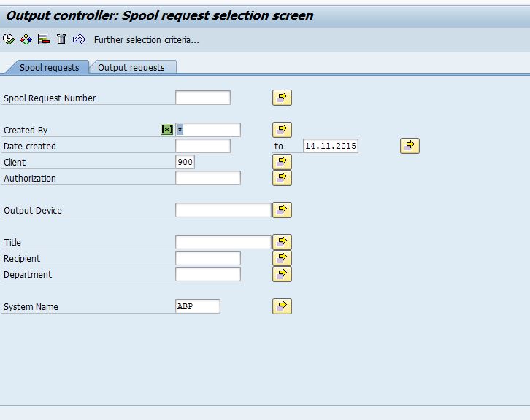Focus the Output Device text field
The width and height of the screenshot is (530, 420).
click(223, 210)
